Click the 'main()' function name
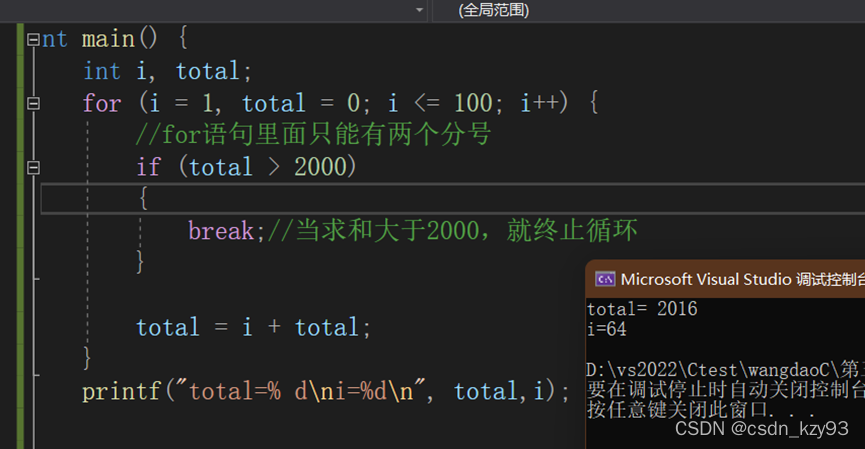This screenshot has height=449, width=865. tap(120, 39)
